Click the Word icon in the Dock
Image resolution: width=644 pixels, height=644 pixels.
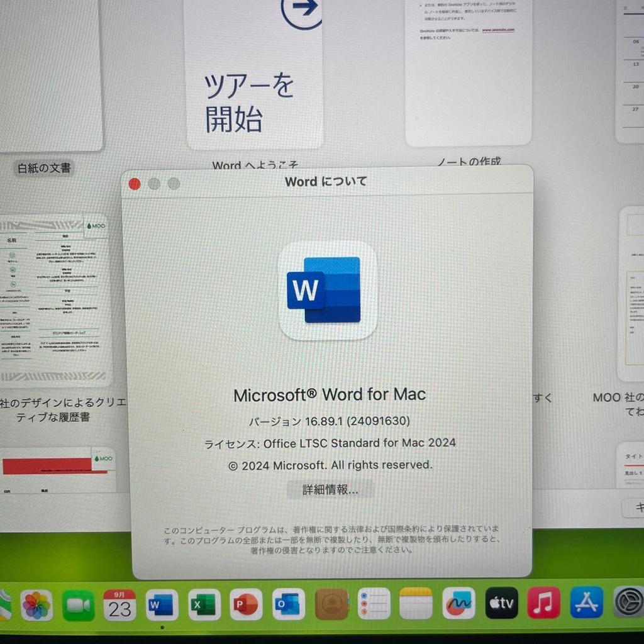click(162, 604)
